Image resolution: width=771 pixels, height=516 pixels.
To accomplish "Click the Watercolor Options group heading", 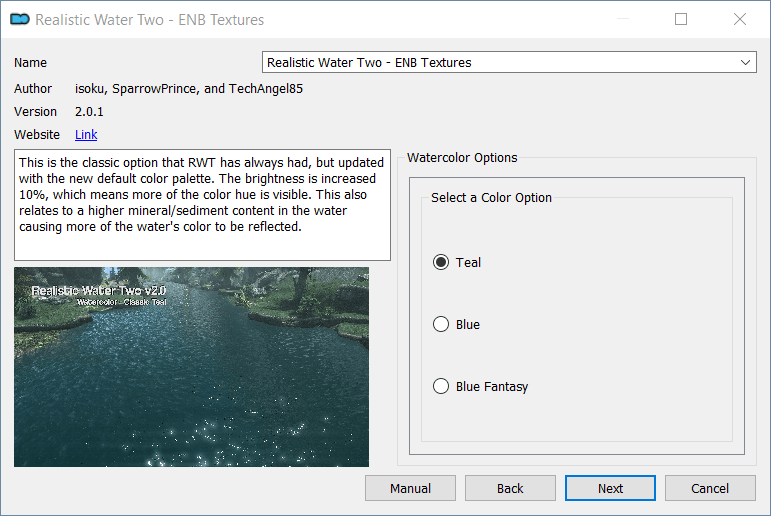I will coord(462,157).
